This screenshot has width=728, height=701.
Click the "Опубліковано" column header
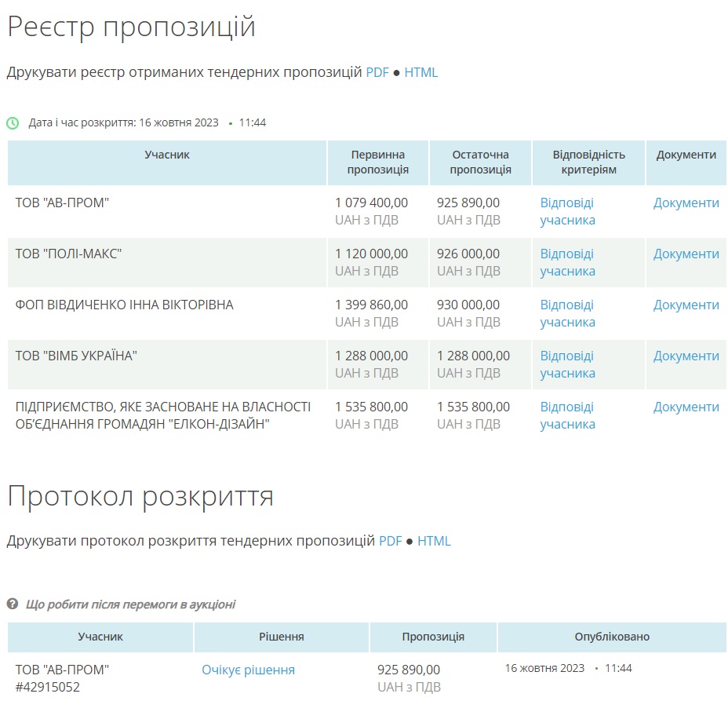tap(612, 637)
